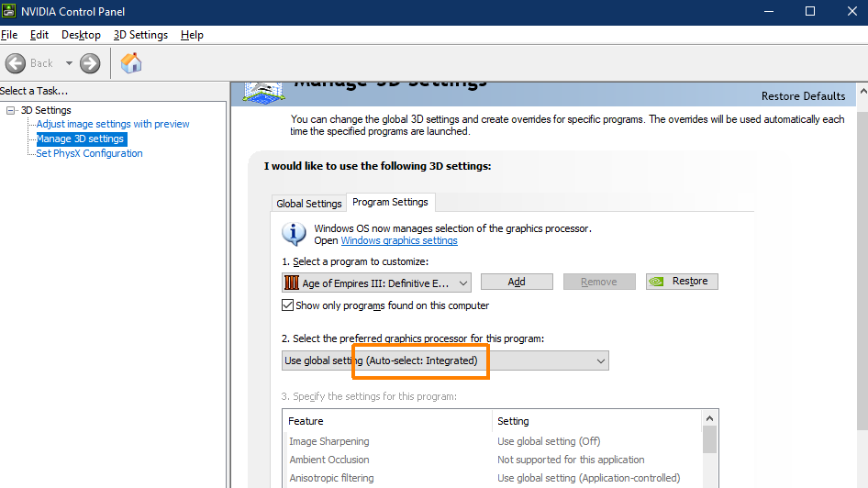Click the Back arrow button

point(16,63)
